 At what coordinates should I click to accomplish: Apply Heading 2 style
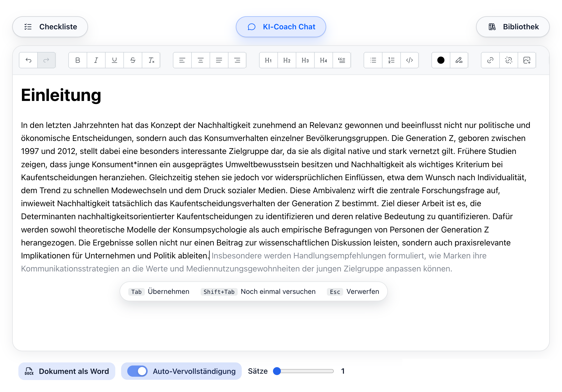tap(286, 60)
